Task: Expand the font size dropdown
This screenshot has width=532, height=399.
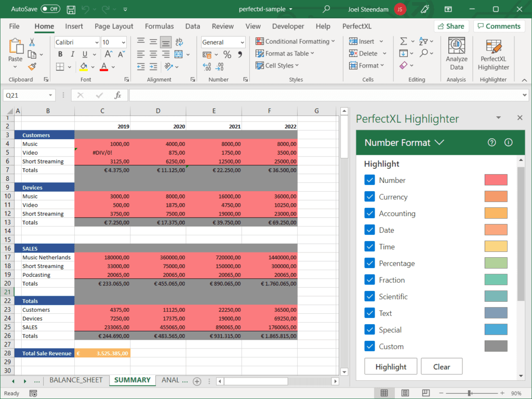Action: pos(123,42)
